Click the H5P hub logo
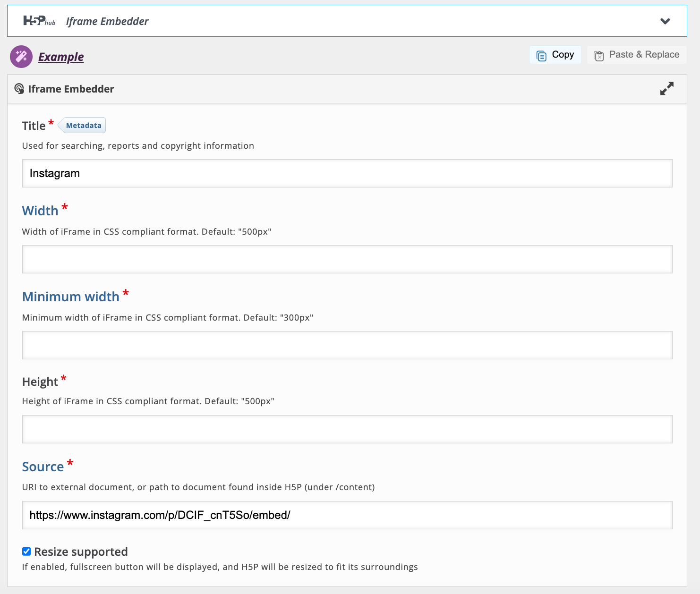The height and width of the screenshot is (594, 700). 39,21
